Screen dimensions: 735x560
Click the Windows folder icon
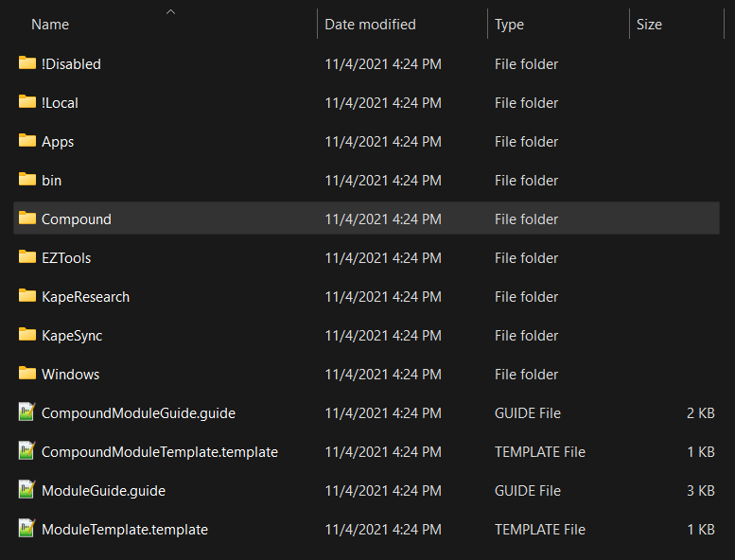[27, 374]
